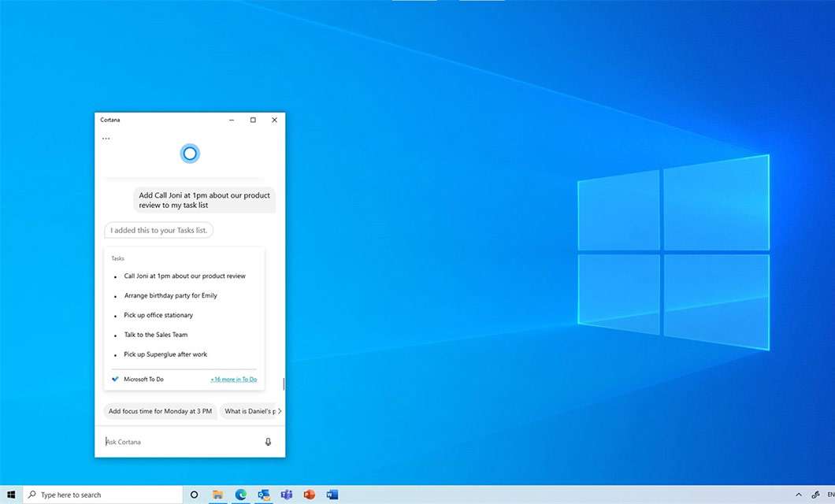The image size is (835, 504).
Task: Open Microsoft Teams from the taskbar
Action: tap(287, 495)
